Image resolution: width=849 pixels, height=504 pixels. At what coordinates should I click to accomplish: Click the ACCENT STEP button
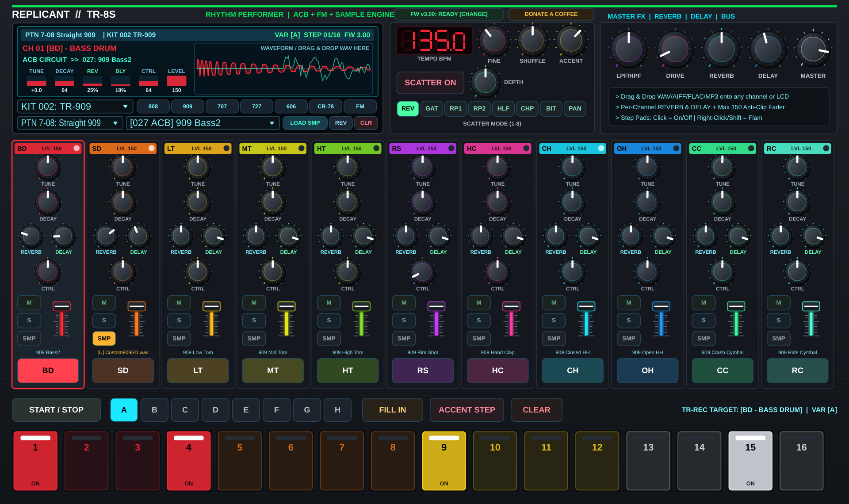click(x=467, y=410)
